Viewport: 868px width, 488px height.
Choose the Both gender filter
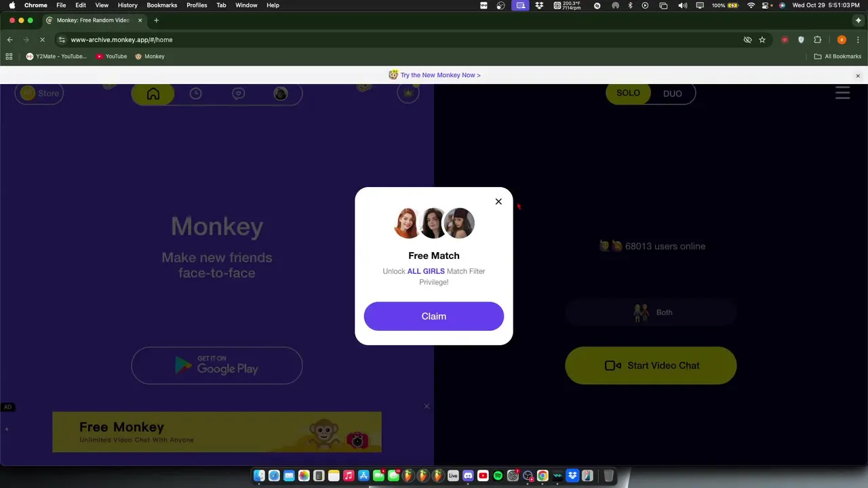pyautogui.click(x=651, y=312)
